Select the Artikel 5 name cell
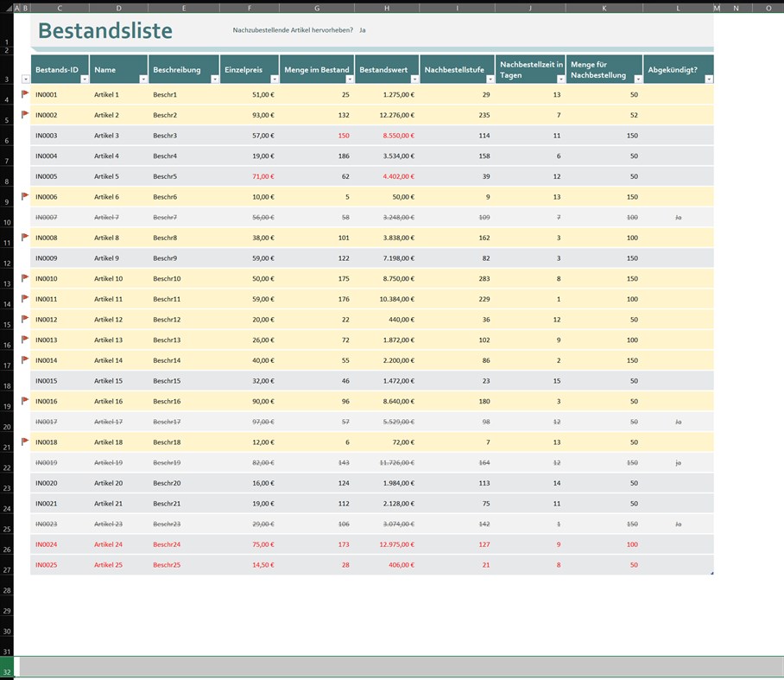 tap(119, 176)
